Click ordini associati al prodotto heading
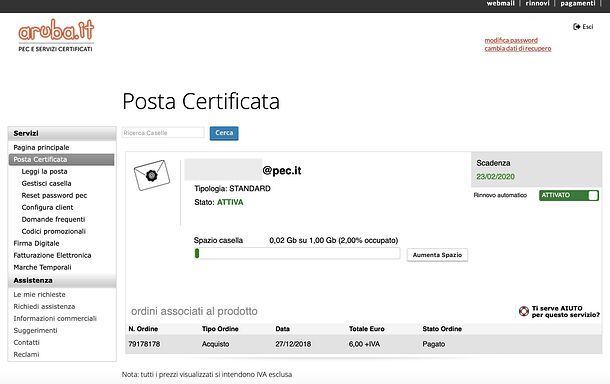The height and width of the screenshot is (384, 610). (194, 311)
